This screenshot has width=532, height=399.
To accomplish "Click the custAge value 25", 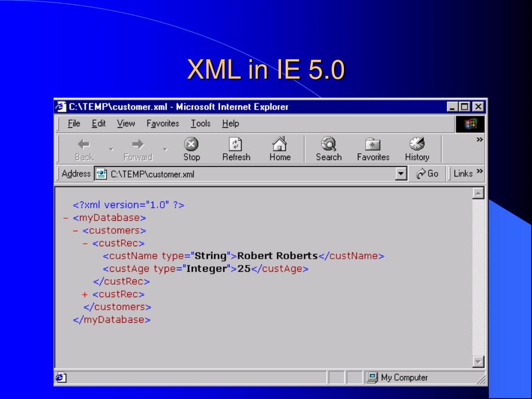I will click(244, 269).
